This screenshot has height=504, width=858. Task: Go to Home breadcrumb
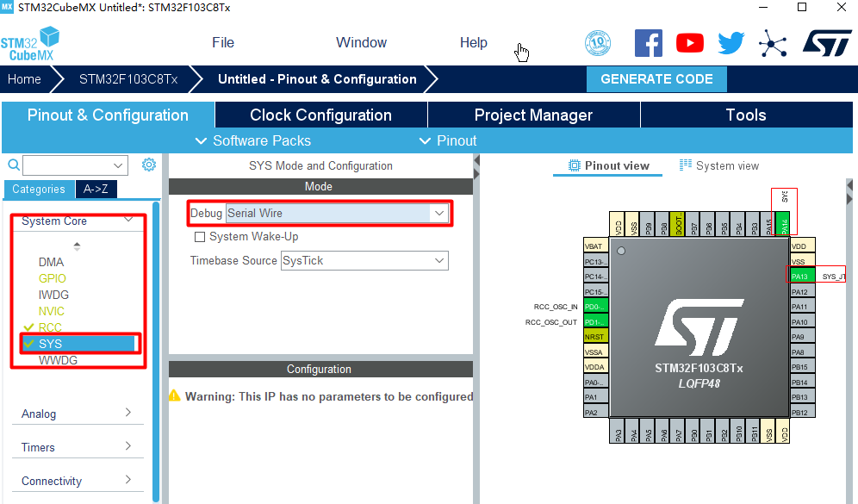(x=24, y=79)
